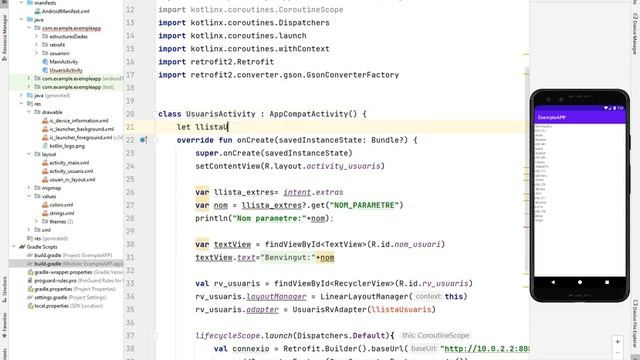The image size is (640, 360).
Task: Click the llistaUsuaris unresolved reference
Action: click(401, 309)
